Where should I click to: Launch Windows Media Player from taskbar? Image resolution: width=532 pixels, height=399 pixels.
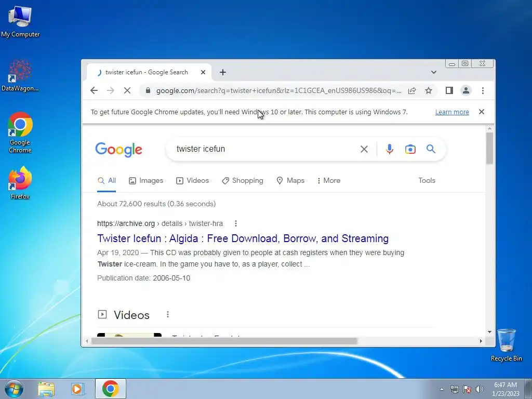tap(78, 389)
